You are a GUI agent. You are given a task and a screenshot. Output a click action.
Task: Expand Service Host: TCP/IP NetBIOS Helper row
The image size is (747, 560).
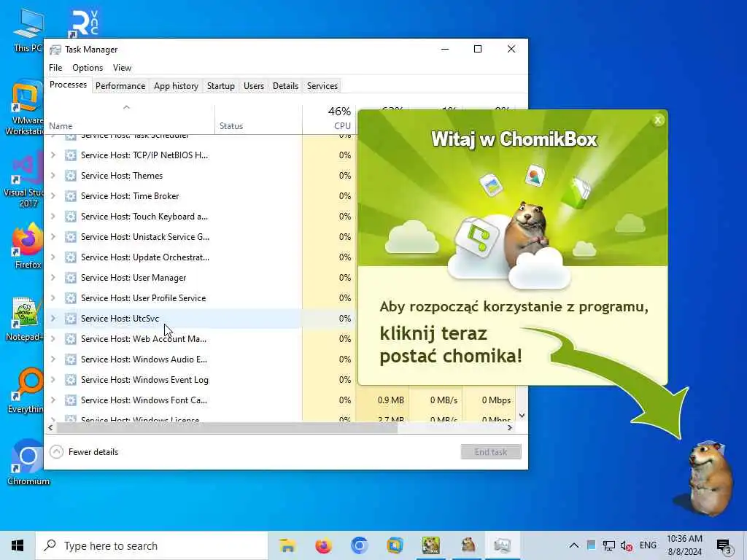click(x=53, y=155)
